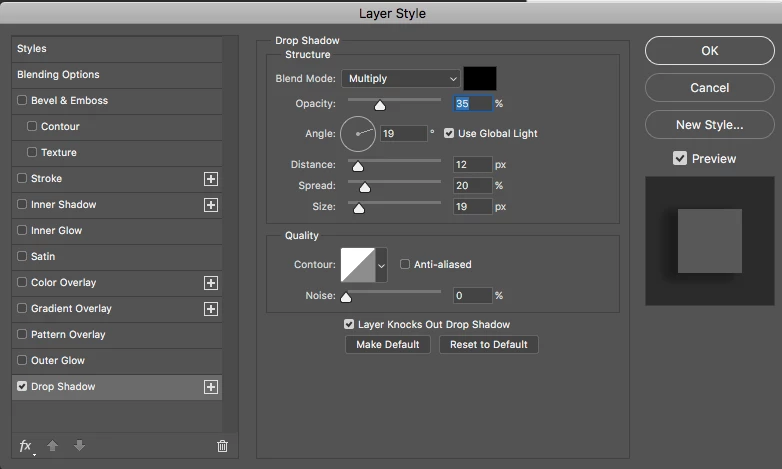Screen dimensions: 782x469
Task: Click the Size value field
Action: click(472, 206)
